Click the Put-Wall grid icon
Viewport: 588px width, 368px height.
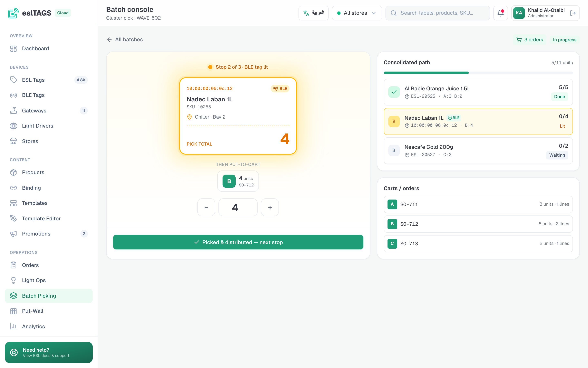[13, 311]
